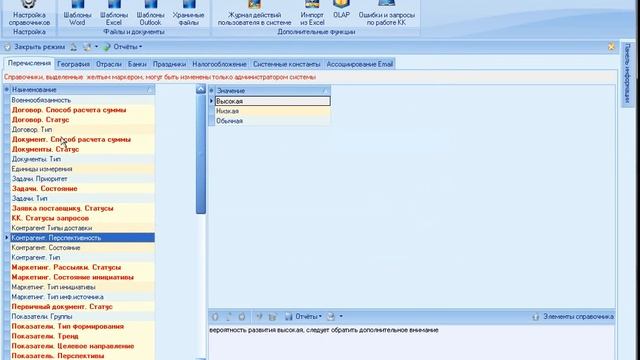Open Шаблоны Excel templates
The width and height of the screenshot is (640, 360).
113,13
